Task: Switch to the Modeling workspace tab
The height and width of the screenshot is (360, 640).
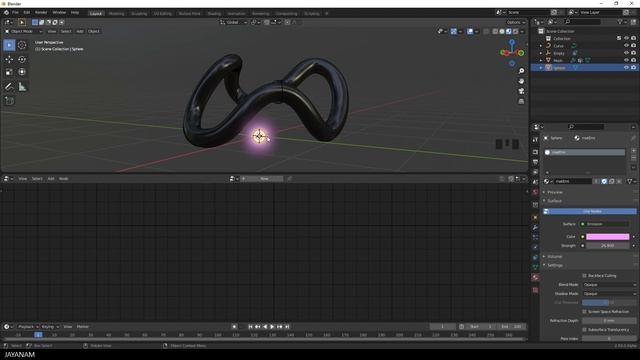Action: (116, 13)
